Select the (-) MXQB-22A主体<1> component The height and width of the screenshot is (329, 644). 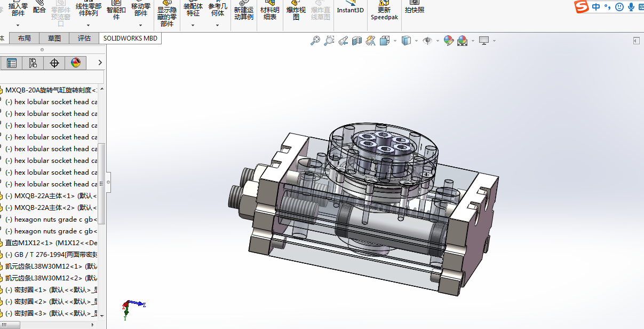click(51, 195)
